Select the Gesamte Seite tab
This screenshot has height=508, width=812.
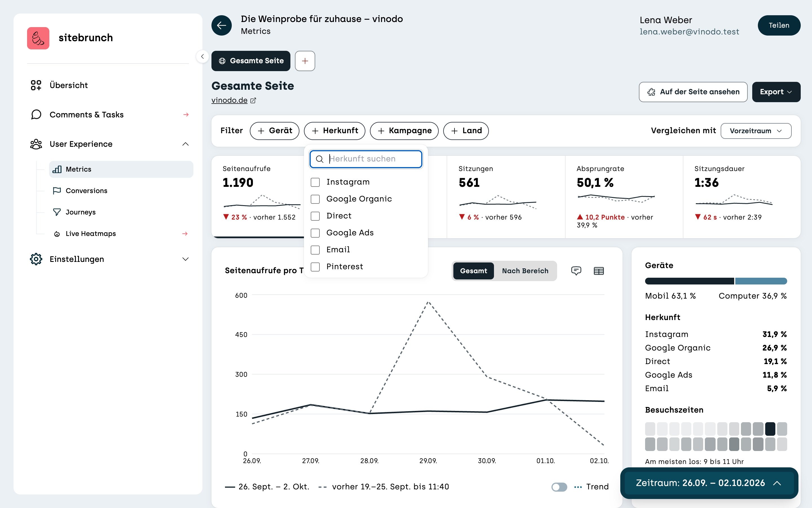coord(251,61)
